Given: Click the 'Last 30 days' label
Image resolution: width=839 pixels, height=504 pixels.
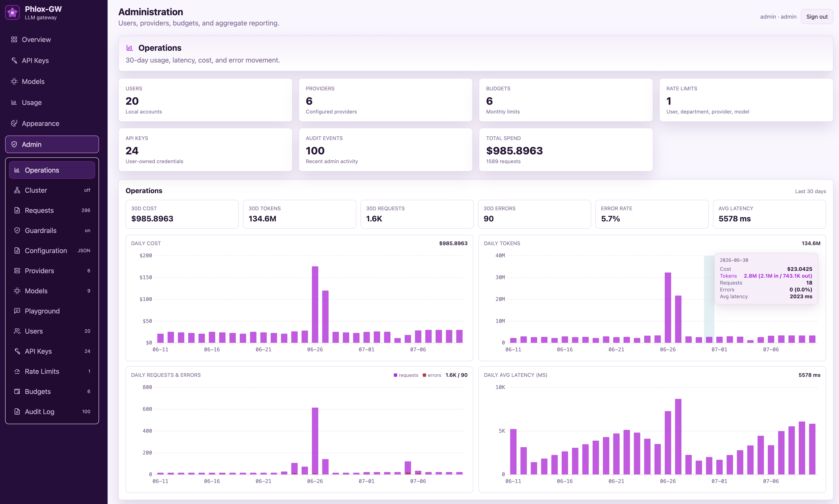Looking at the screenshot, I should tap(811, 191).
